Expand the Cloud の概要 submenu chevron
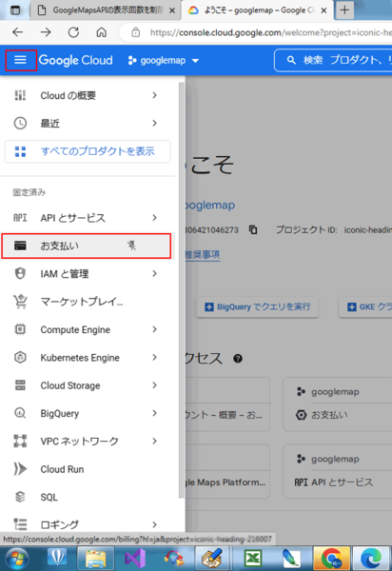392x571 pixels. pyautogui.click(x=155, y=95)
